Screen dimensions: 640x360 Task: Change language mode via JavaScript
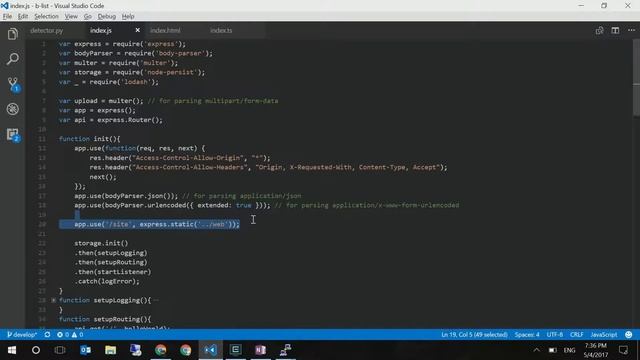(x=604, y=335)
